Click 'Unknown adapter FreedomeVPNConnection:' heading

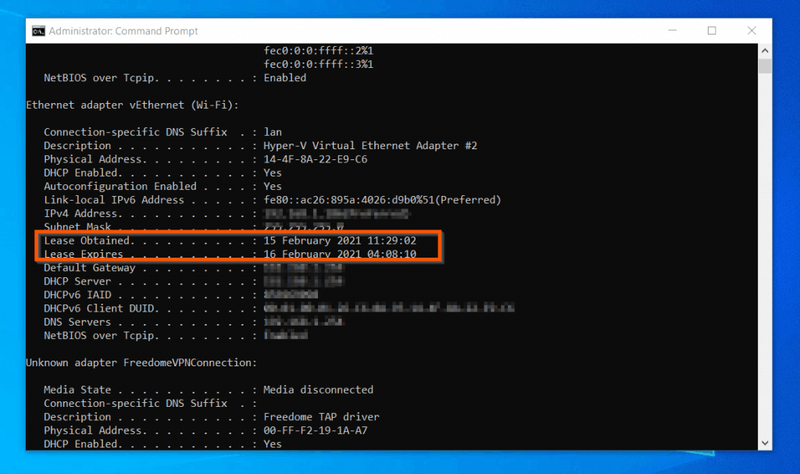141,363
